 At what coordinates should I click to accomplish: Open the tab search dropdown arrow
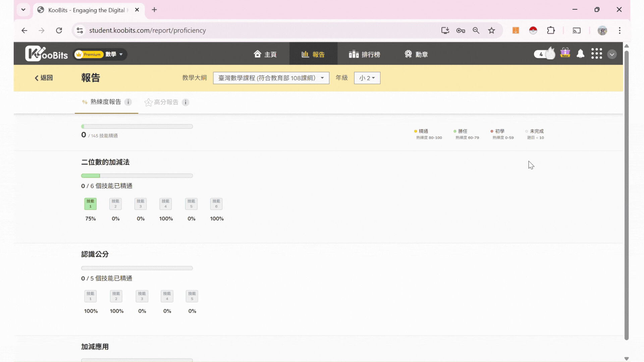23,10
